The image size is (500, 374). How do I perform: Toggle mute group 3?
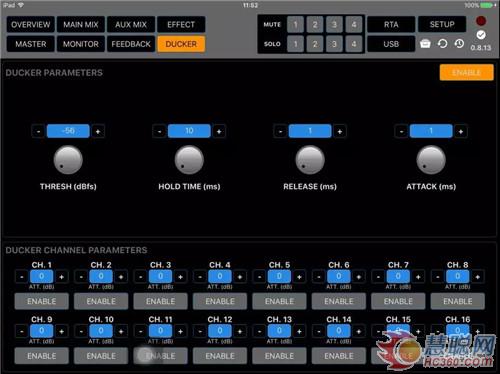pyautogui.click(x=334, y=24)
